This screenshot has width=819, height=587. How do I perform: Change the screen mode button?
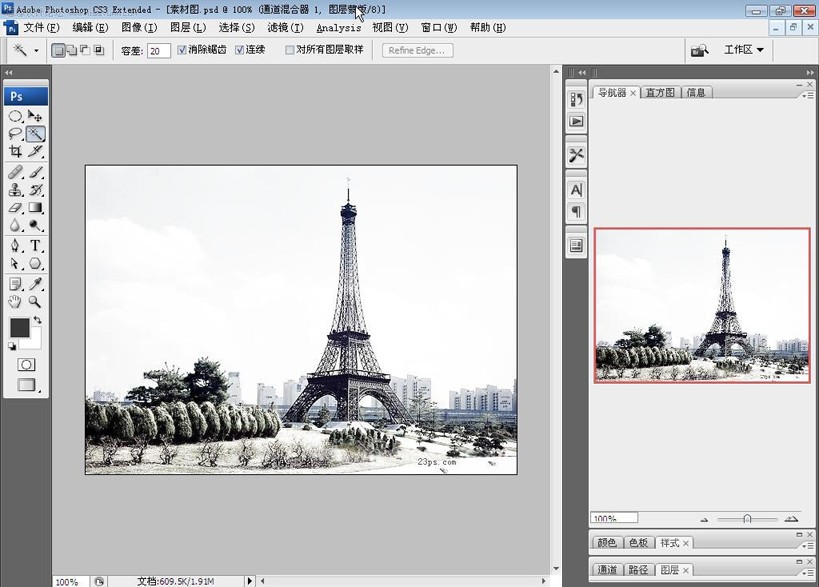pyautogui.click(x=26, y=385)
